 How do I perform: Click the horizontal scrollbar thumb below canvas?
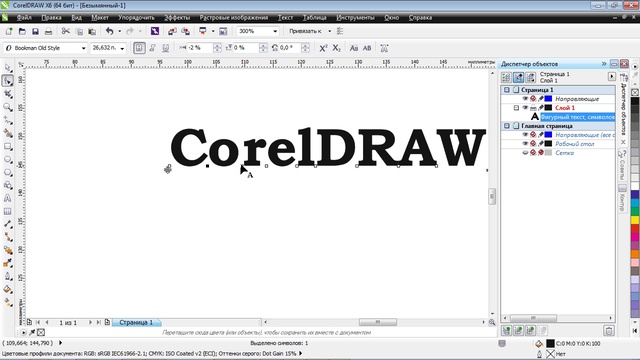378,322
